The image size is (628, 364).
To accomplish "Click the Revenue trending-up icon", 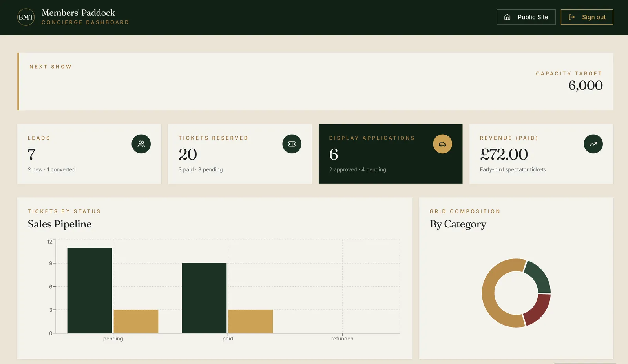I will point(593,144).
